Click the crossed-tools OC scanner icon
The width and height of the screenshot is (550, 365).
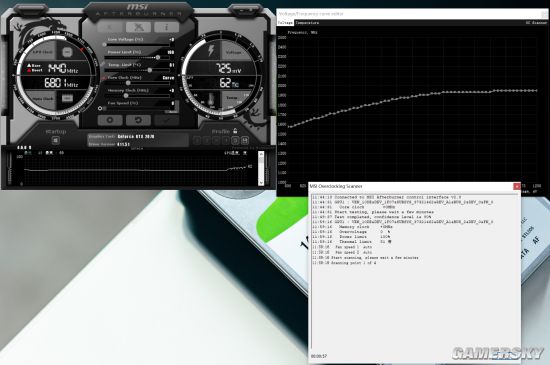(138, 27)
